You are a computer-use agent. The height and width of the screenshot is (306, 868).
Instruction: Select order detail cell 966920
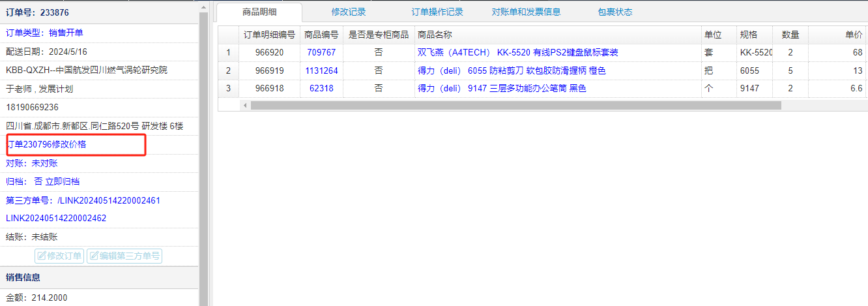coord(269,52)
